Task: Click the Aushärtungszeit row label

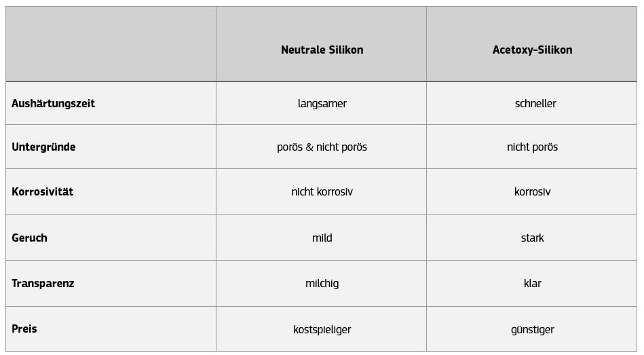Action: point(53,104)
